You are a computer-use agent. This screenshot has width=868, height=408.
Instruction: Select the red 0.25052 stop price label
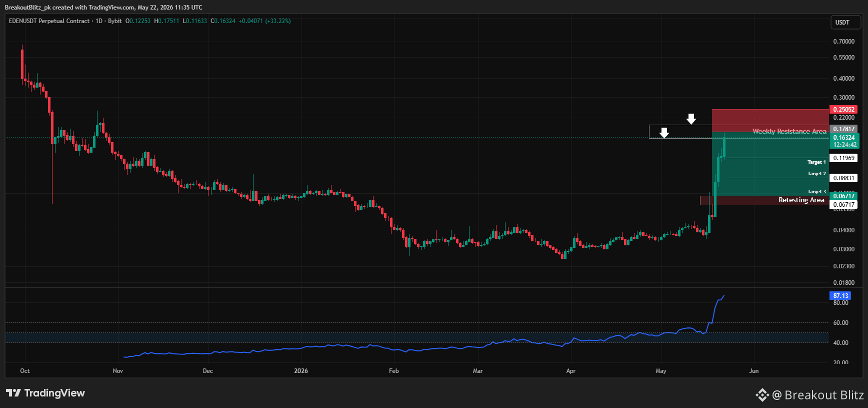843,110
